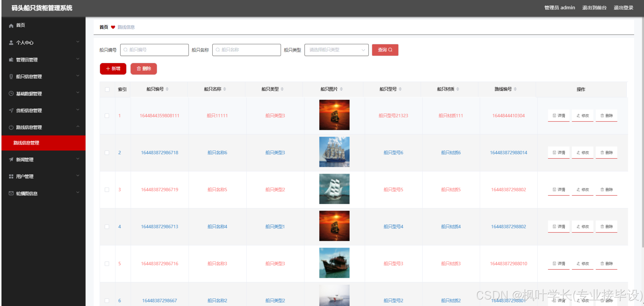Open 首页 in the sidebar
The image size is (644, 306).
(x=43, y=26)
